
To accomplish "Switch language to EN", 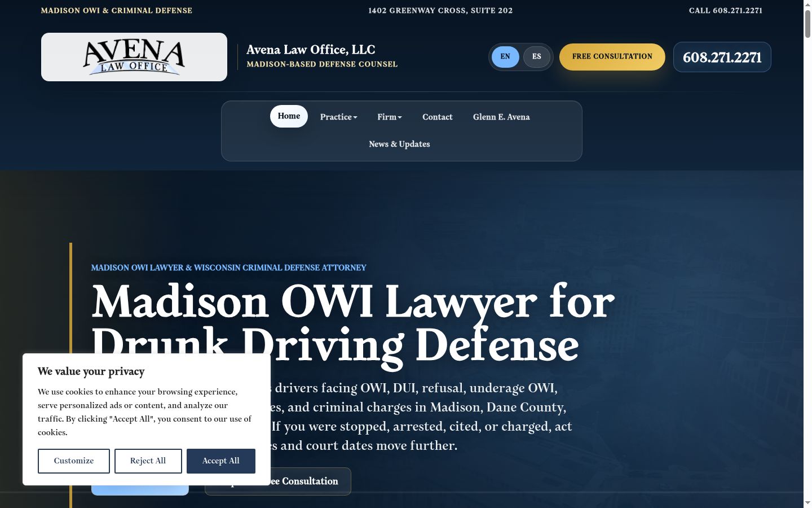I will click(505, 57).
